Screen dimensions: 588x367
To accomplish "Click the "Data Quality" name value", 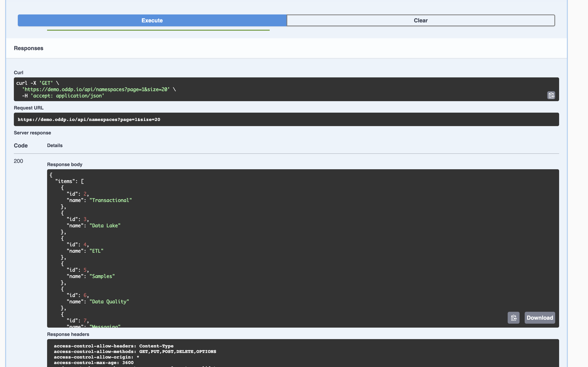I will point(109,301).
